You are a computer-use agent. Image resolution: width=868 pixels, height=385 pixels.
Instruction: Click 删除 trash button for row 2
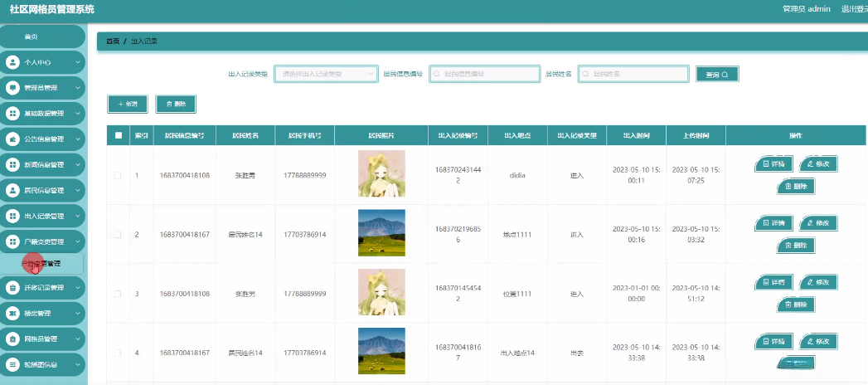796,246
